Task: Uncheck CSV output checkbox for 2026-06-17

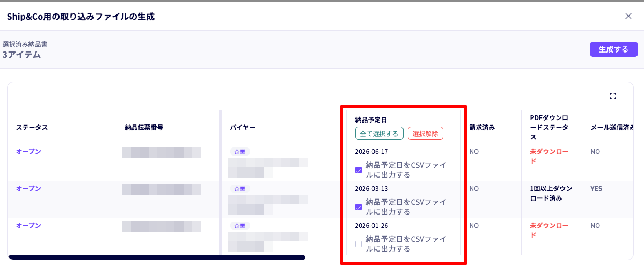Action: pyautogui.click(x=358, y=170)
